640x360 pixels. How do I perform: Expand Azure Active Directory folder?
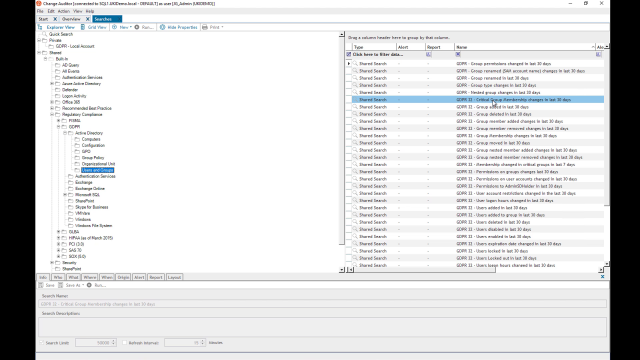tap(52, 84)
